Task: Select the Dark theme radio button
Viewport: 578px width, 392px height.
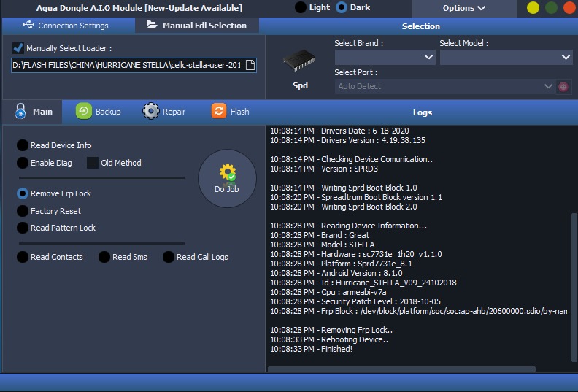Action: point(342,7)
